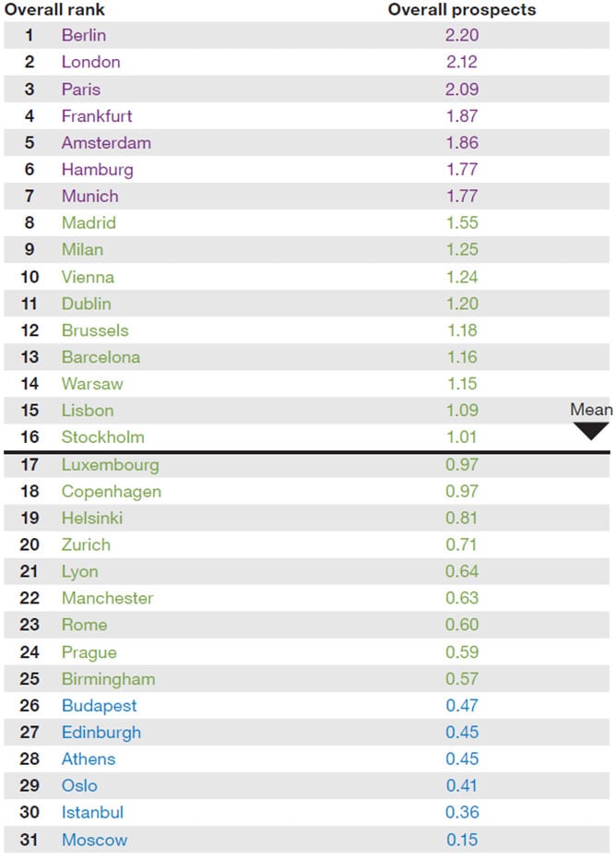Click the "Overall rank" column header
Image resolution: width=616 pixels, height=860 pixels.
tap(54, 10)
